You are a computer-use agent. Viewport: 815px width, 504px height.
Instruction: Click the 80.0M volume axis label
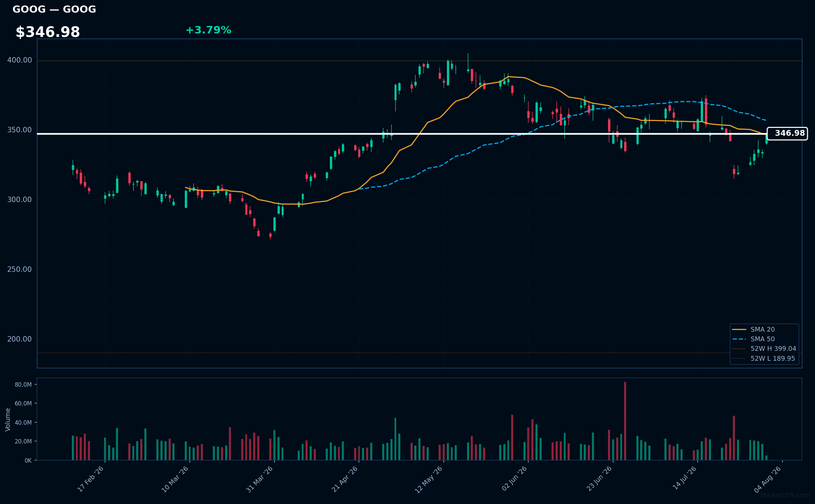(x=23, y=385)
